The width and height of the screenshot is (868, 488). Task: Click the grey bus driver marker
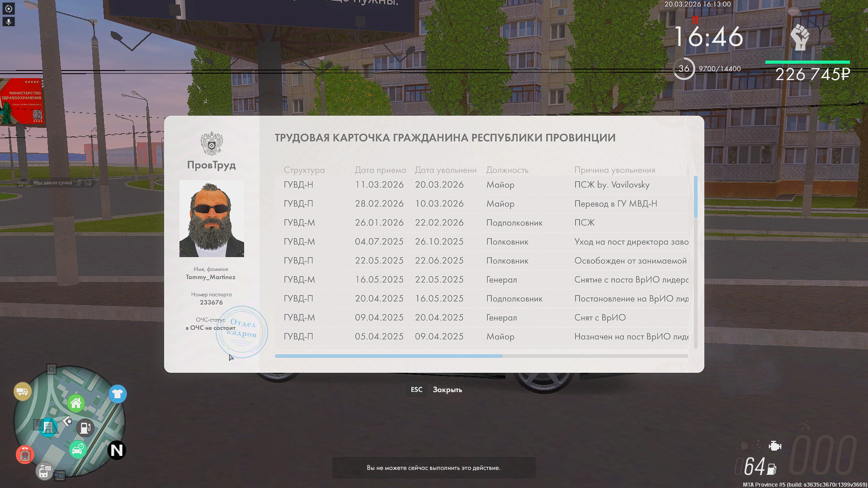[44, 471]
